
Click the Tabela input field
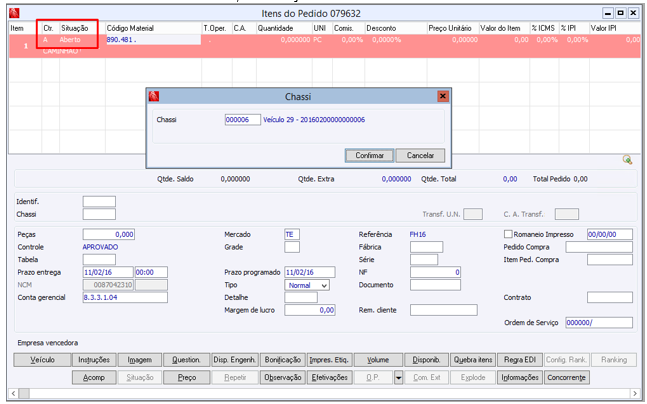pos(99,260)
